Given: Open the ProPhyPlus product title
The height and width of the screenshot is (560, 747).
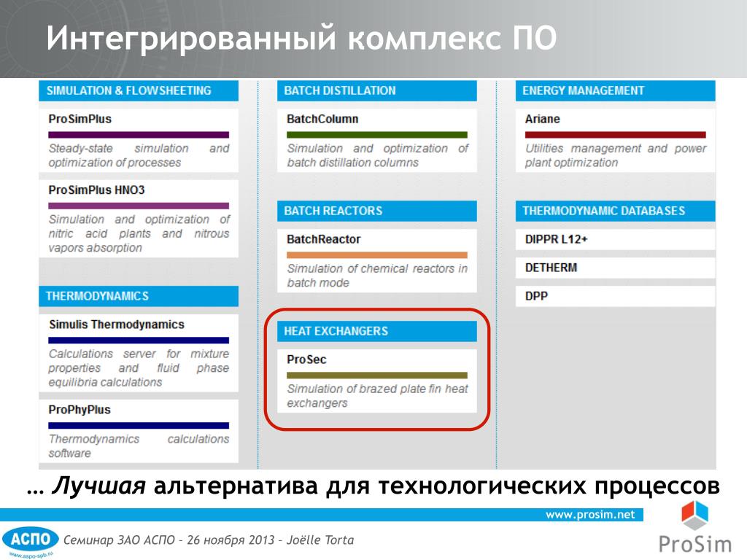Looking at the screenshot, I should 80,410.
